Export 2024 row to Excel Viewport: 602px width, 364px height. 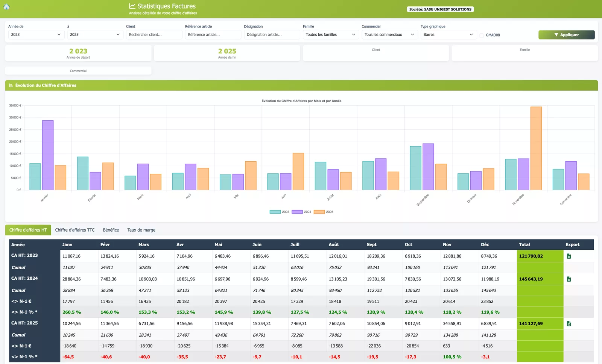(x=569, y=279)
